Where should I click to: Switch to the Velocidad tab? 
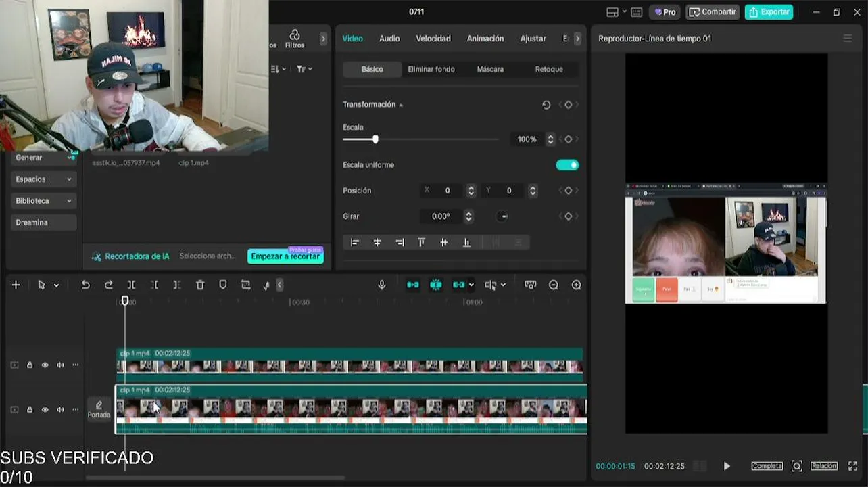[433, 39]
